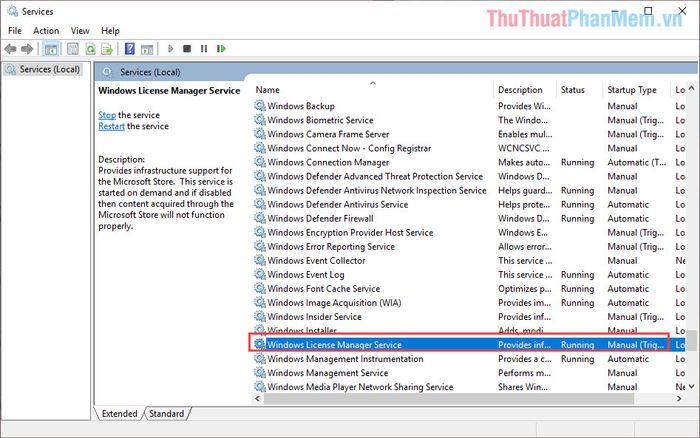
Task: Select Windows Encryption Provider Host Service
Action: click(x=350, y=233)
